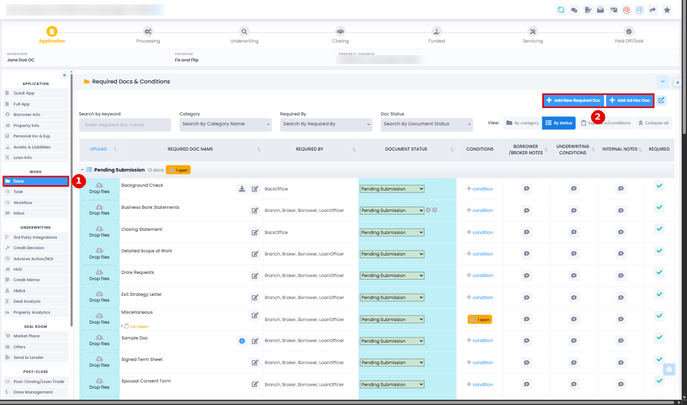Toggle the Required checkmark for Closing Statement

click(x=659, y=229)
